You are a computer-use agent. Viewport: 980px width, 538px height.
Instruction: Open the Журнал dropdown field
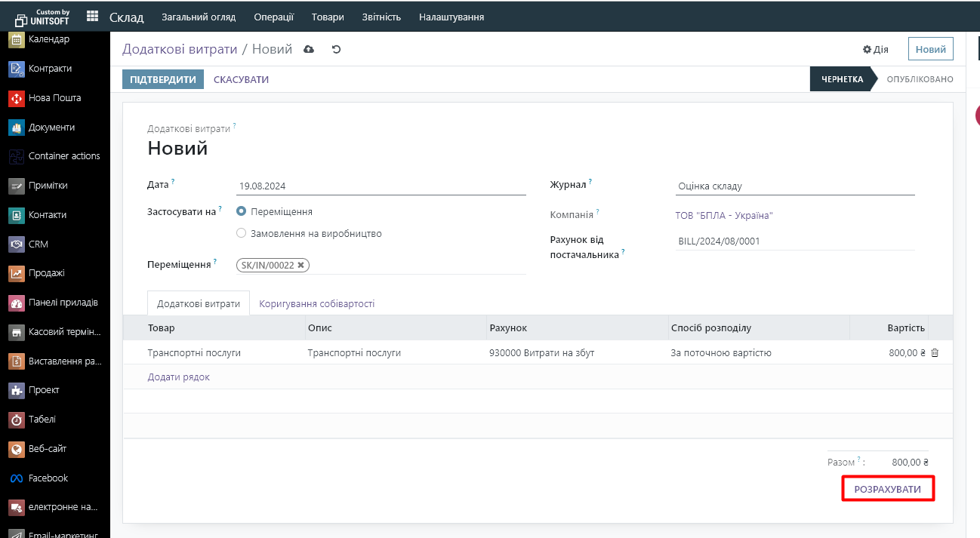click(x=794, y=186)
